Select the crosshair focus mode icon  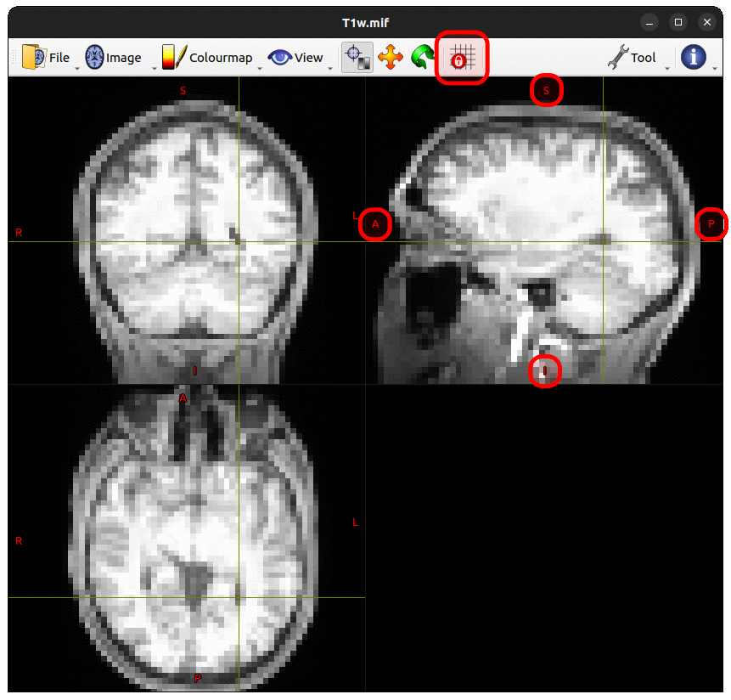(x=357, y=58)
